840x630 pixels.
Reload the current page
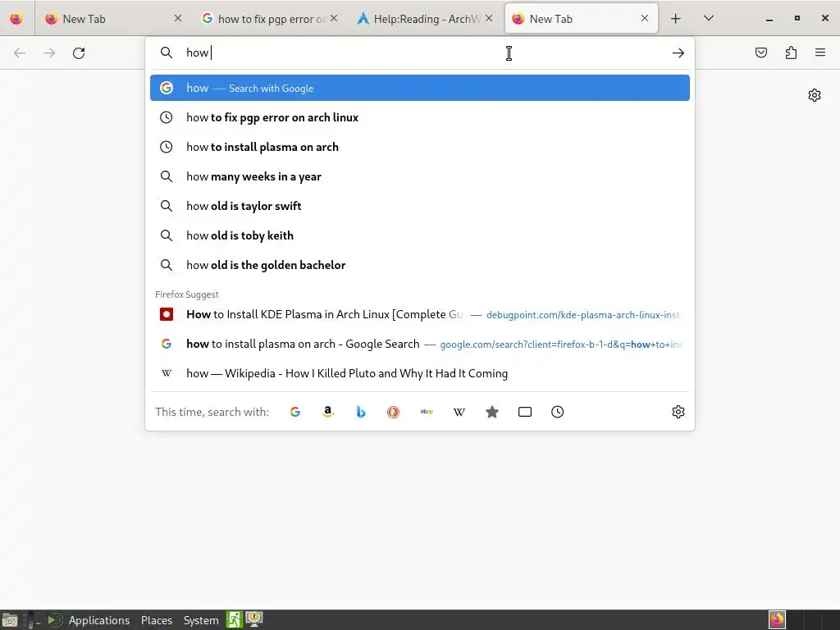[79, 53]
